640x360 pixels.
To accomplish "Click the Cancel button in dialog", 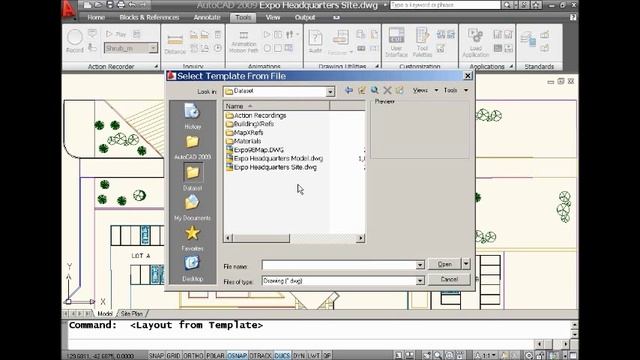I will click(x=449, y=280).
